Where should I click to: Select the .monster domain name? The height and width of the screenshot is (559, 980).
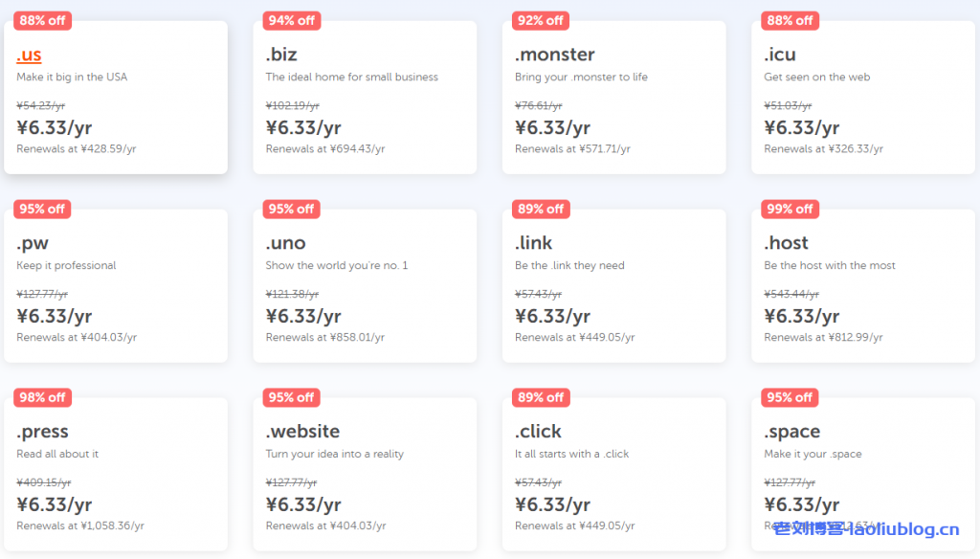pyautogui.click(x=554, y=55)
